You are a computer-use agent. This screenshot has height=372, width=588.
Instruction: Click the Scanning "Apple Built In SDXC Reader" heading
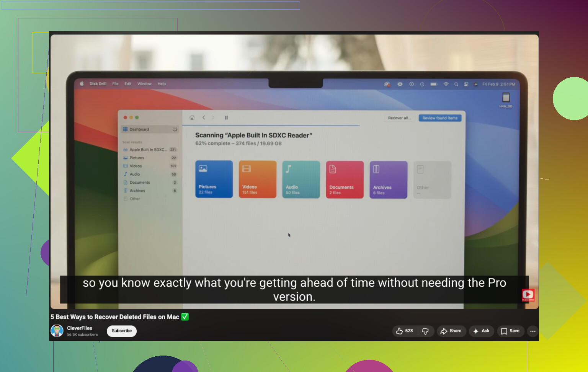point(254,135)
